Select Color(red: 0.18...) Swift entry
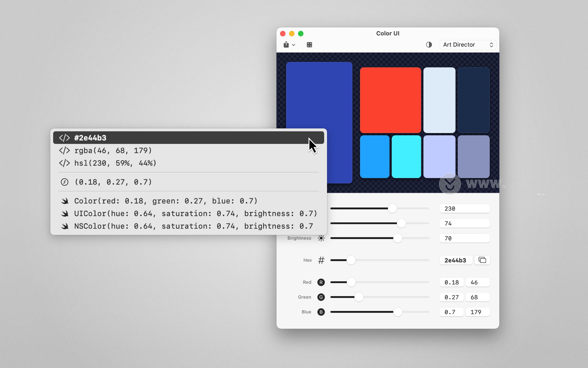 pyautogui.click(x=189, y=201)
